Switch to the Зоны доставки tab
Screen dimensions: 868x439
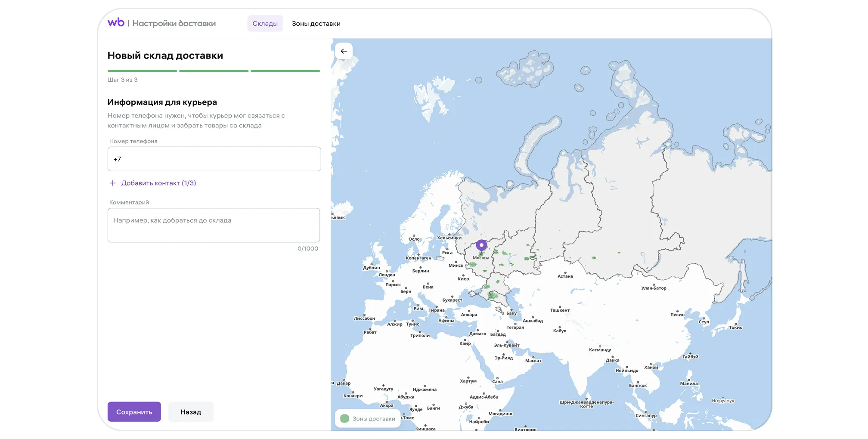[x=316, y=24]
